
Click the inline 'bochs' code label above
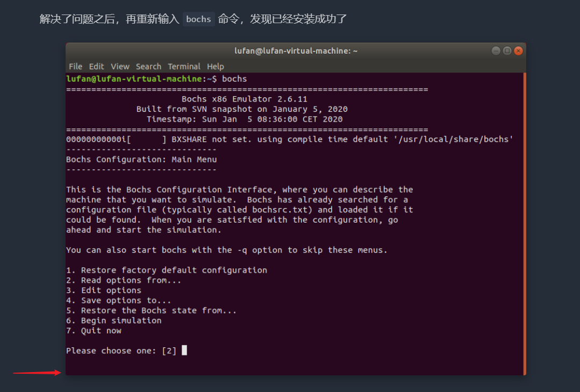click(198, 19)
